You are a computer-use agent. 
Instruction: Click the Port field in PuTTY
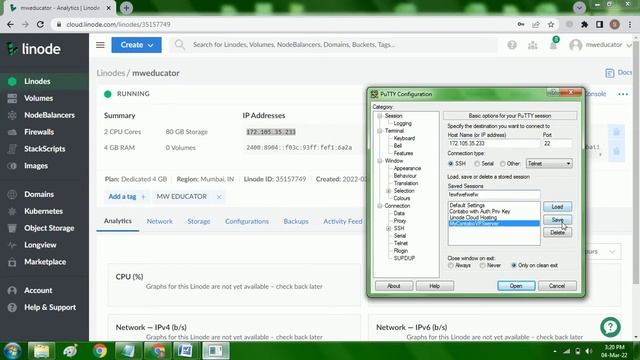(x=557, y=144)
